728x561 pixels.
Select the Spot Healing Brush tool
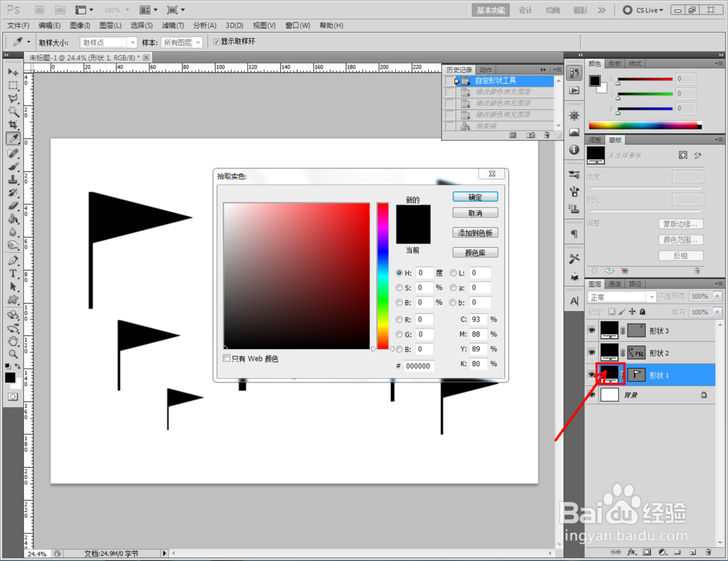click(13, 154)
